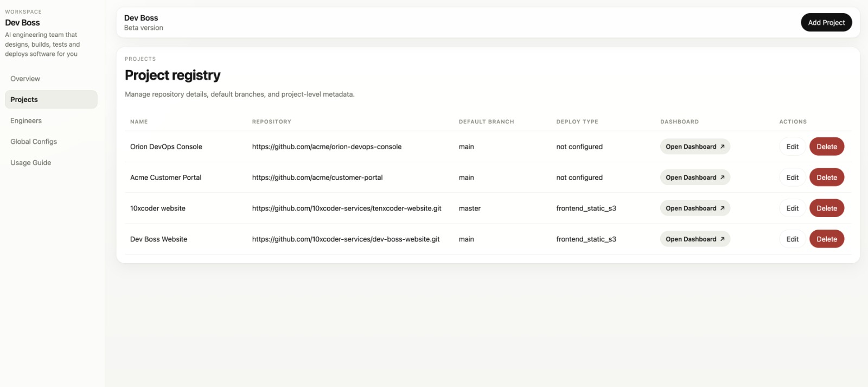Click the Dashboard column header
868x387 pixels.
(x=679, y=122)
